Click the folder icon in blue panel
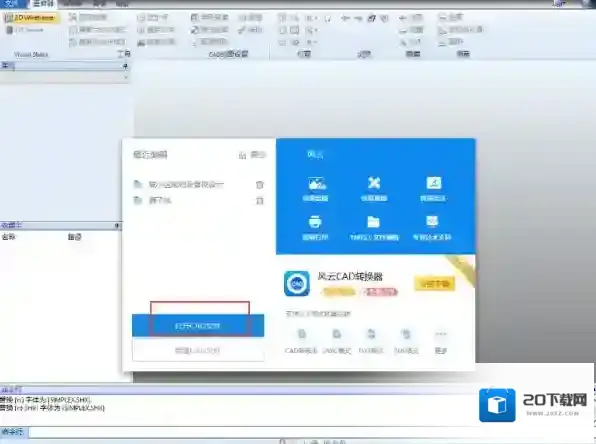 click(374, 222)
